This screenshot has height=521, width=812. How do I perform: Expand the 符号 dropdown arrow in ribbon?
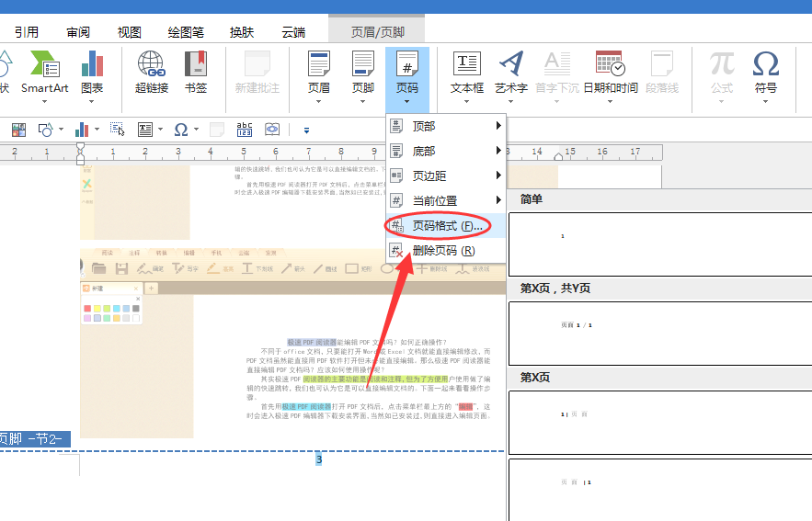click(765, 101)
